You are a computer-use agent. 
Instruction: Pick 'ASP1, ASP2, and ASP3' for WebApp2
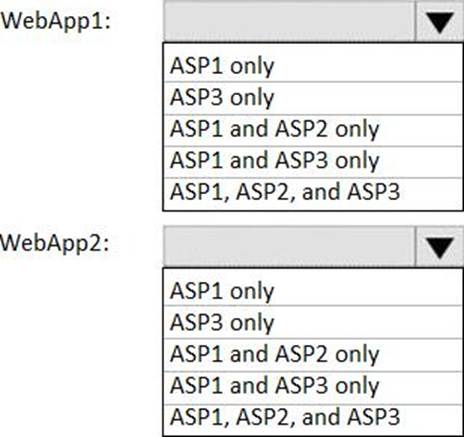coord(313,418)
